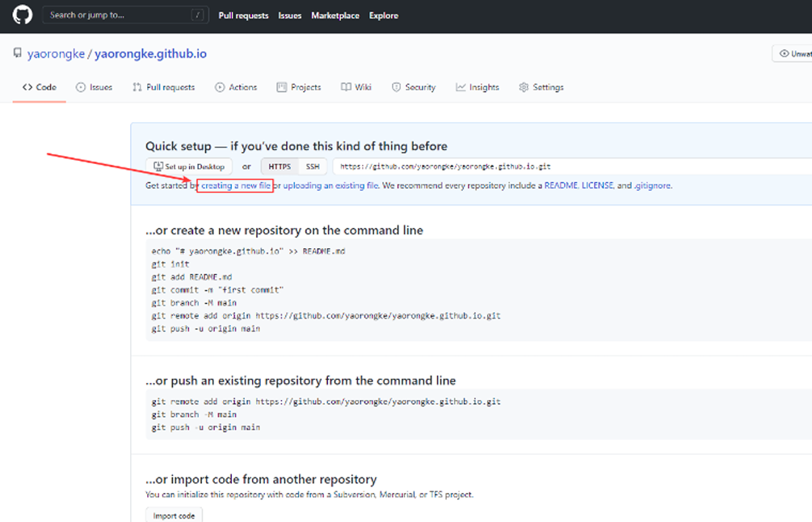
Task: Select the SSH clone option
Action: (313, 166)
